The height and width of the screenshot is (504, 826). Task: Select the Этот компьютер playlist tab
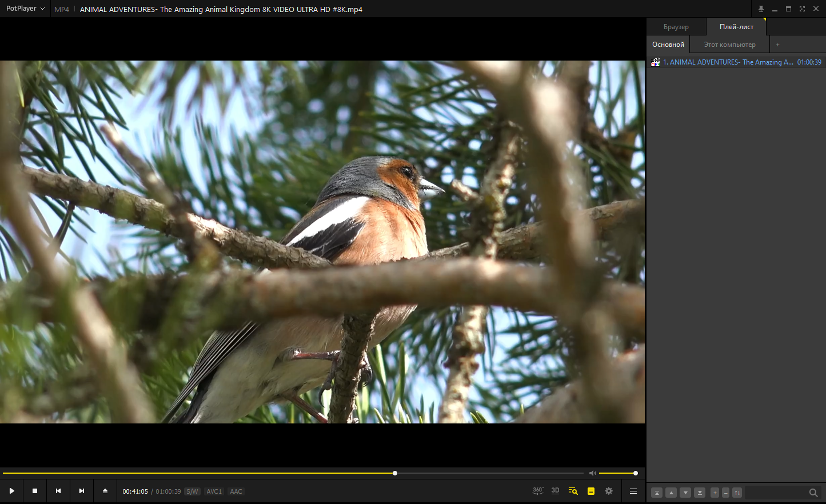[x=729, y=45]
